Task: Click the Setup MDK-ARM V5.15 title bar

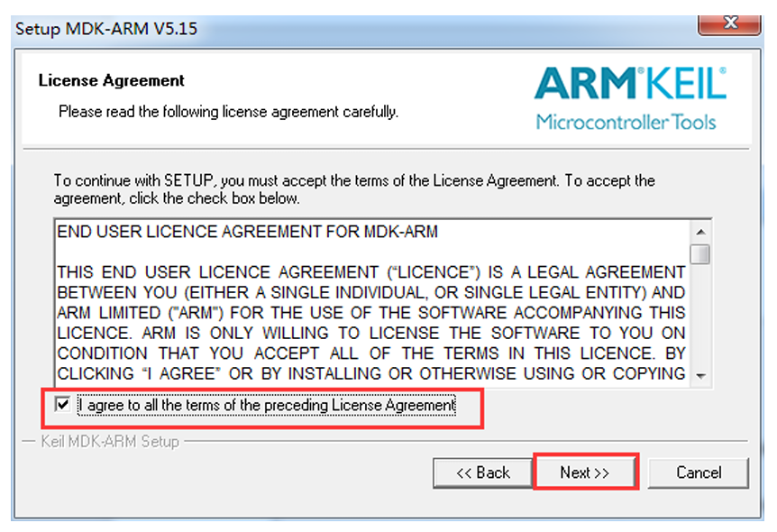Action: click(x=270, y=29)
